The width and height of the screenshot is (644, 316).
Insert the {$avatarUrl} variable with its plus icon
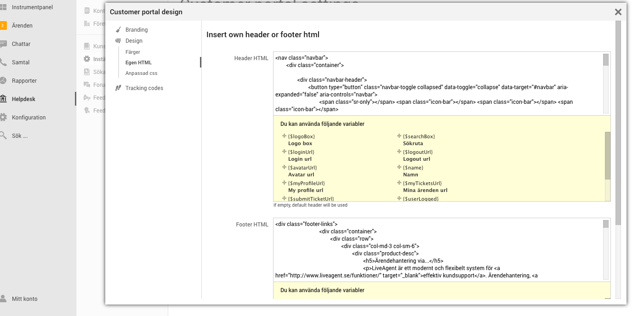tap(284, 167)
